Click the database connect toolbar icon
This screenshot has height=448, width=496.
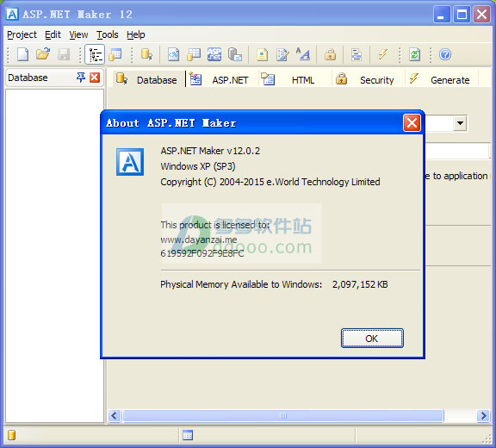(x=146, y=54)
